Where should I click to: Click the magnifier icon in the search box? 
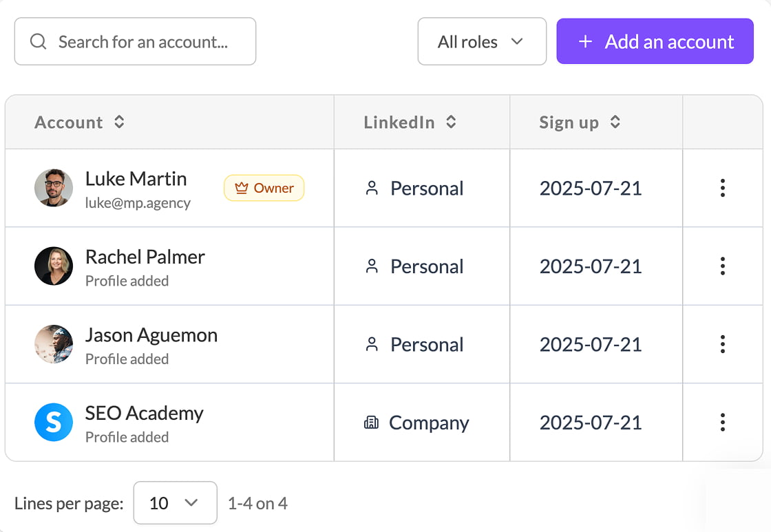click(x=39, y=42)
